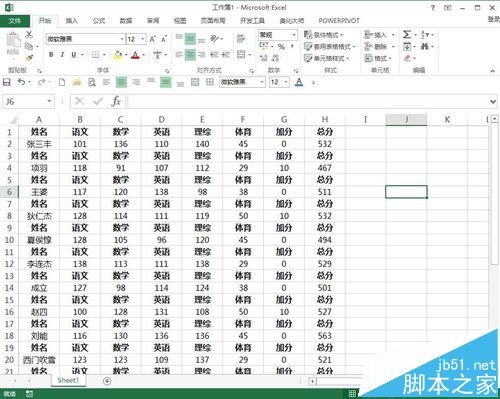Toggle align left in ribbon alignment group
This screenshot has height=399, width=500.
(179, 54)
